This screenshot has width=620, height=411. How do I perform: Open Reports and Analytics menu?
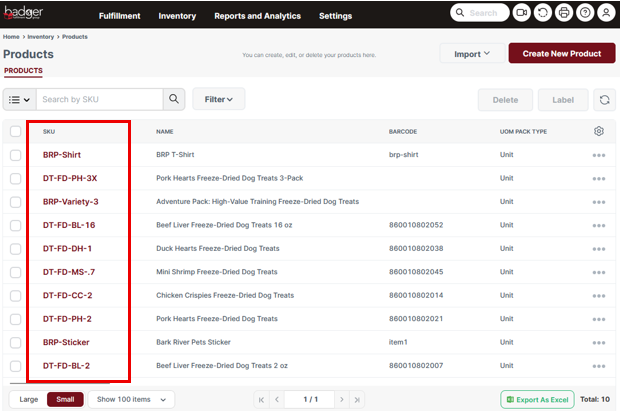[257, 16]
